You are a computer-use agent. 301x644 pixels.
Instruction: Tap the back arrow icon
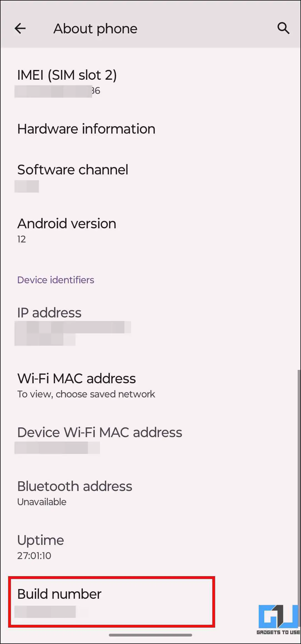click(20, 28)
